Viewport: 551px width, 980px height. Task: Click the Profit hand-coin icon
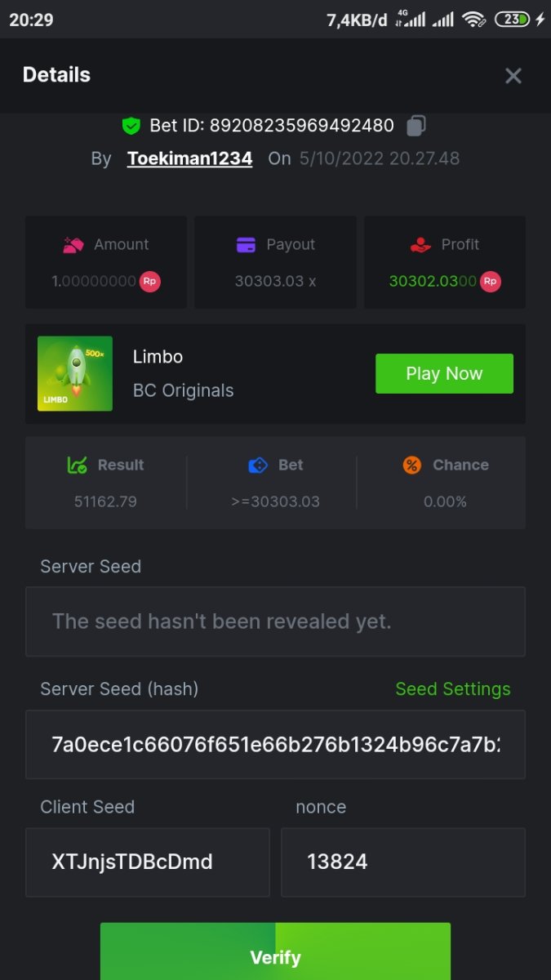pyautogui.click(x=420, y=244)
